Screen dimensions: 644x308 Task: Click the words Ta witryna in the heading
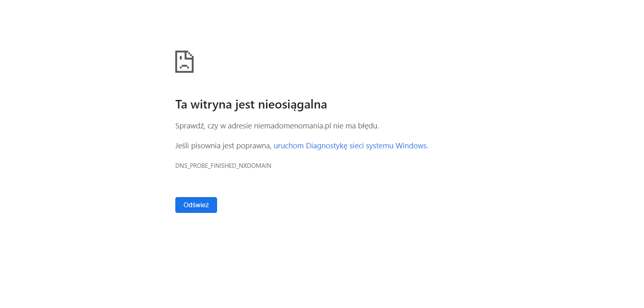click(x=203, y=104)
